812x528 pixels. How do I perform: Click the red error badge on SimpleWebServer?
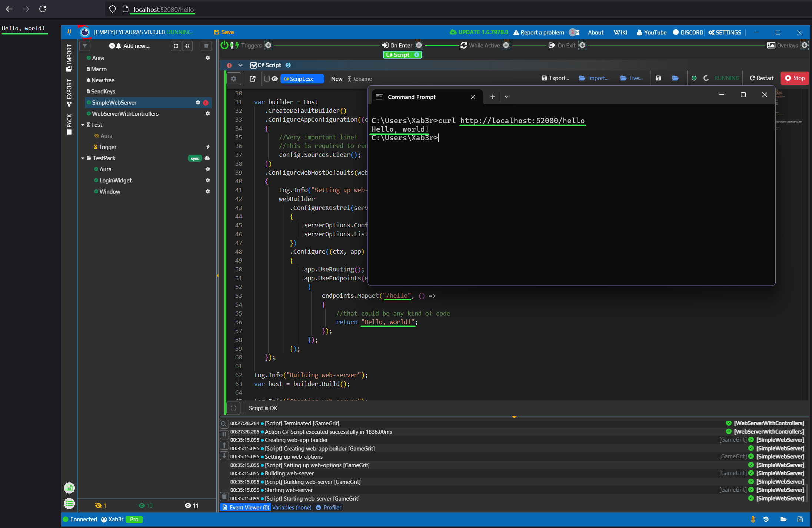click(206, 103)
